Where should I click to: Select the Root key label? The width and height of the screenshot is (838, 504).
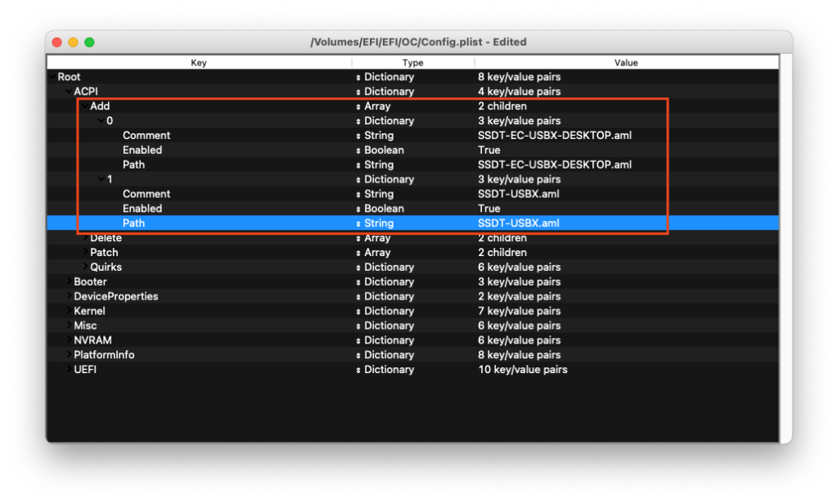click(69, 77)
